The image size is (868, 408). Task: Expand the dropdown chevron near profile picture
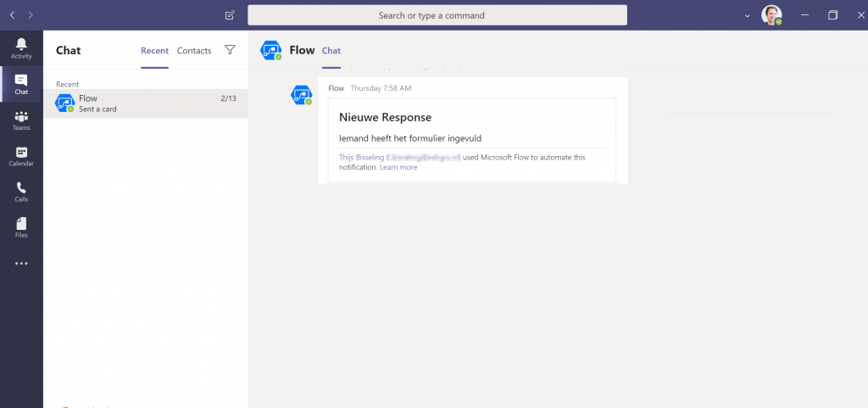(748, 15)
